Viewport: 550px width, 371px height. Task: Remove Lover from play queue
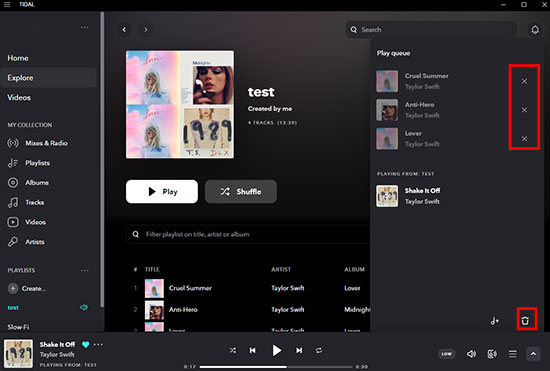point(524,139)
